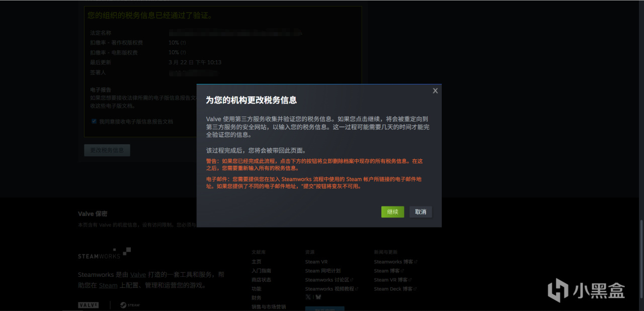Click the verified tax info heading
The image size is (644, 311).
(x=150, y=16)
